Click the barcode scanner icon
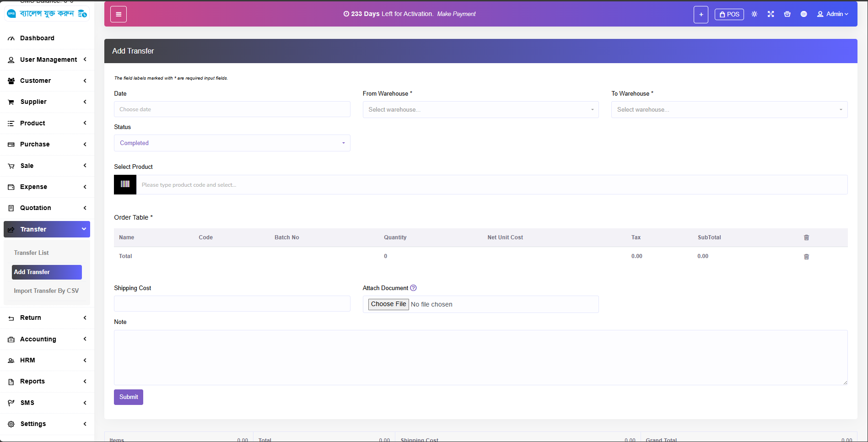868x442 pixels. coord(125,184)
